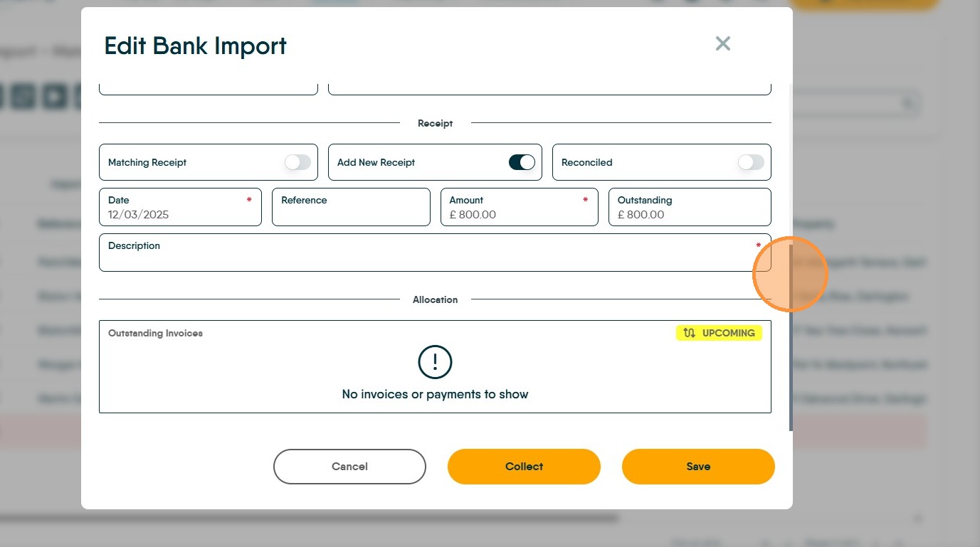Viewport: 980px width, 547px height.
Task: Select the Amount field with £ 800.00
Action: point(519,208)
